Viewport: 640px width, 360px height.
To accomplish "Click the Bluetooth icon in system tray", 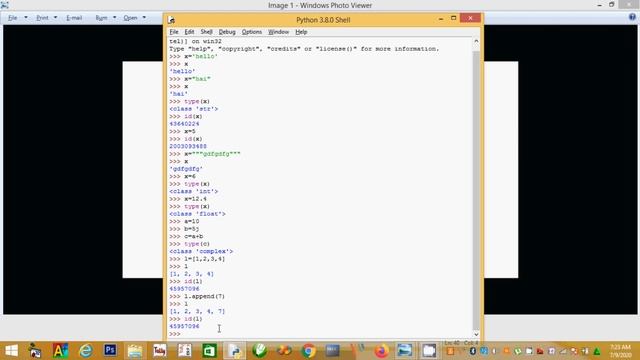I will click(x=473, y=351).
